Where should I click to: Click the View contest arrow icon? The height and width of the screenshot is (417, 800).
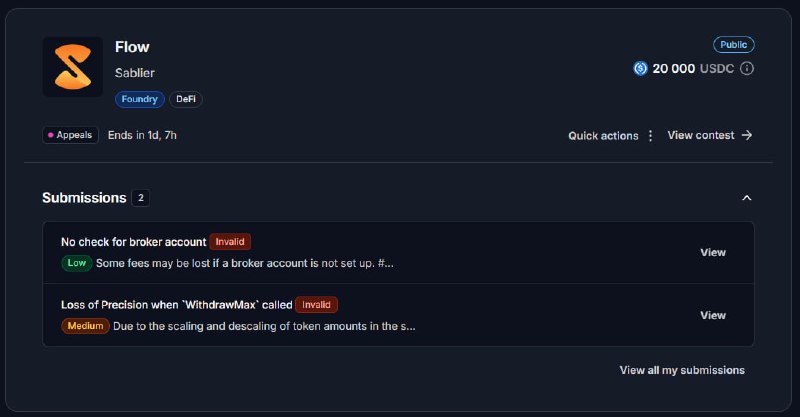(x=747, y=135)
